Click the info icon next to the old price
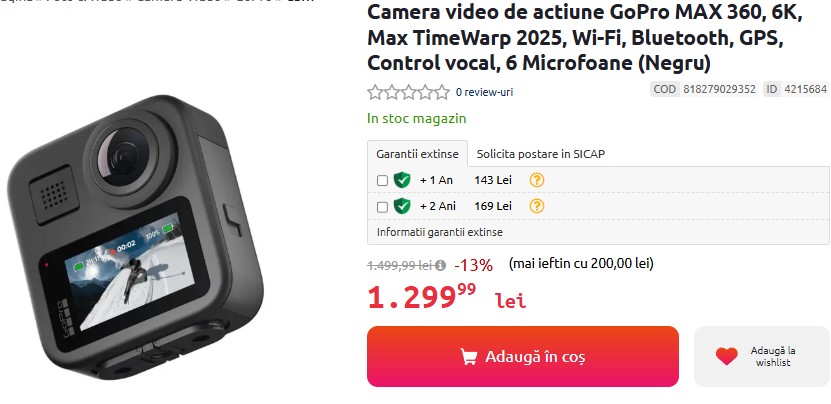831x404 pixels. [x=440, y=265]
